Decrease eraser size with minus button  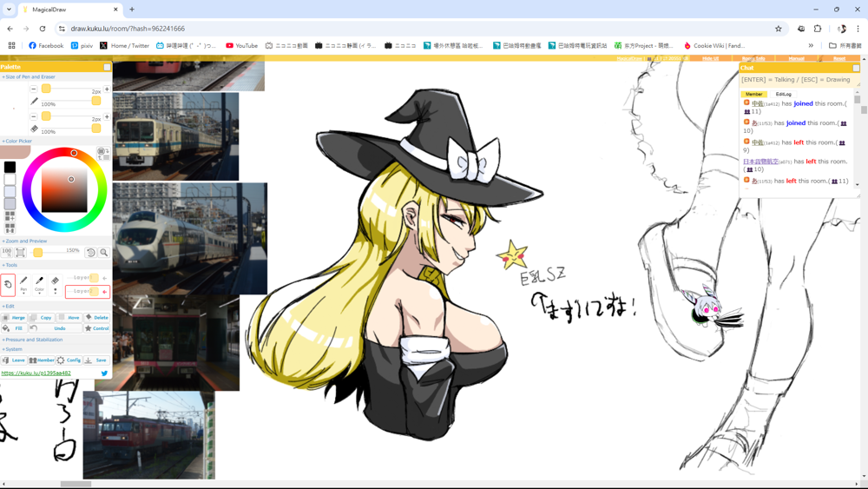pos(33,117)
